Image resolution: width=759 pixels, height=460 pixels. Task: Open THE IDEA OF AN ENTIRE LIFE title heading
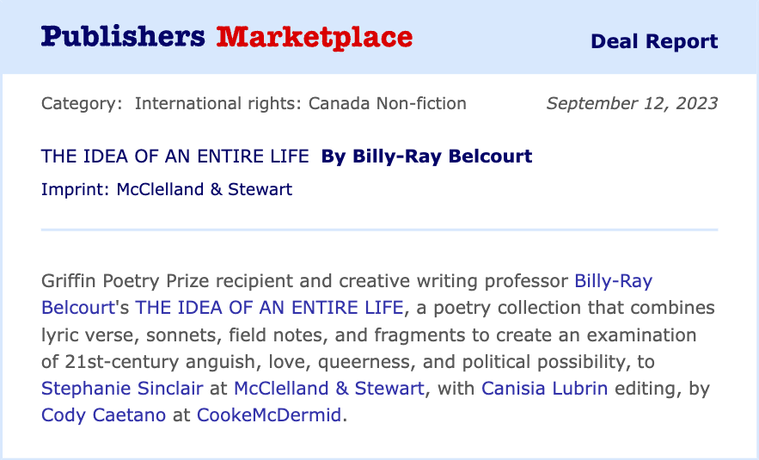coord(175,156)
